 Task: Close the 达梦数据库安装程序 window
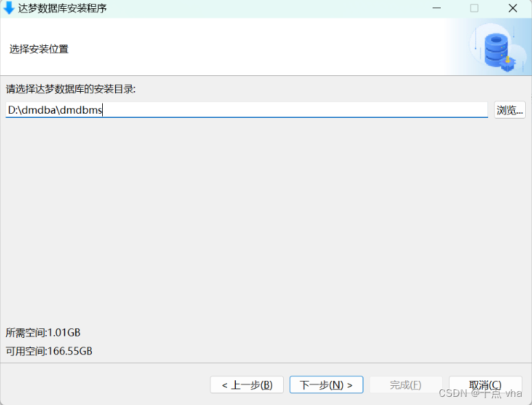513,8
